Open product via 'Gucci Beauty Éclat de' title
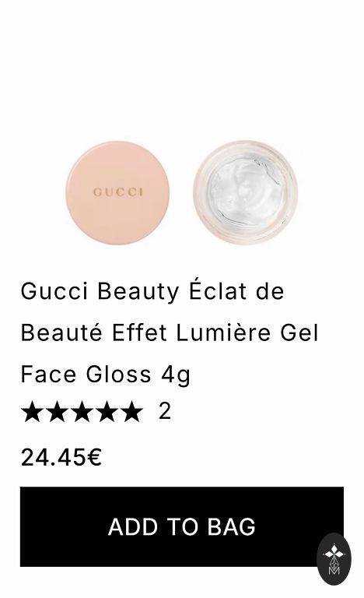 pyautogui.click(x=152, y=291)
